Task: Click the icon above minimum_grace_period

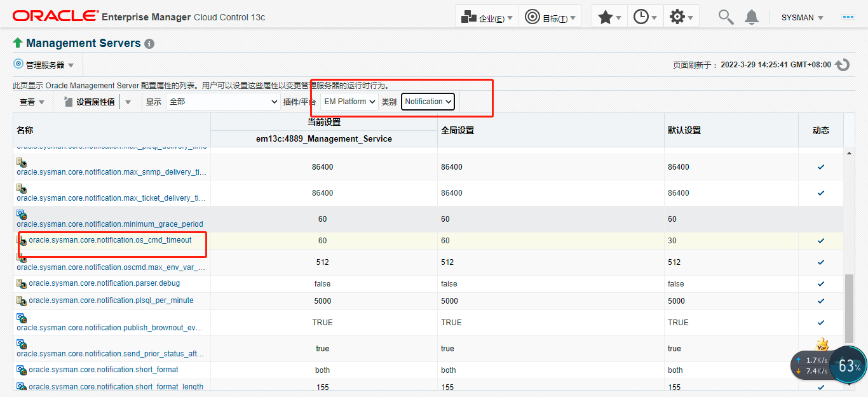Action: click(22, 215)
